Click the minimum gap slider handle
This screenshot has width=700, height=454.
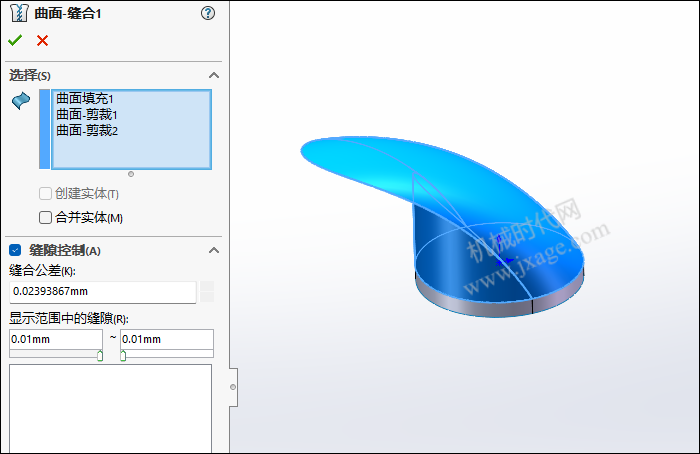click(x=100, y=356)
